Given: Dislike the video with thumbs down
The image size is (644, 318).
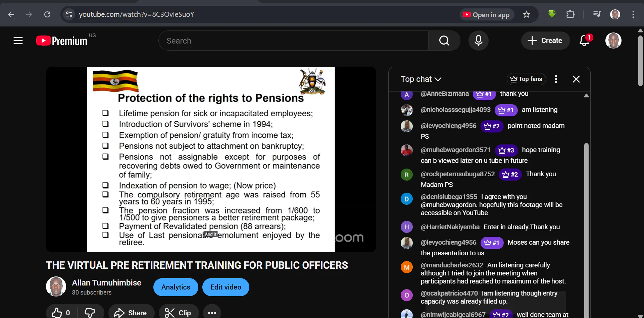Looking at the screenshot, I should pos(90,313).
